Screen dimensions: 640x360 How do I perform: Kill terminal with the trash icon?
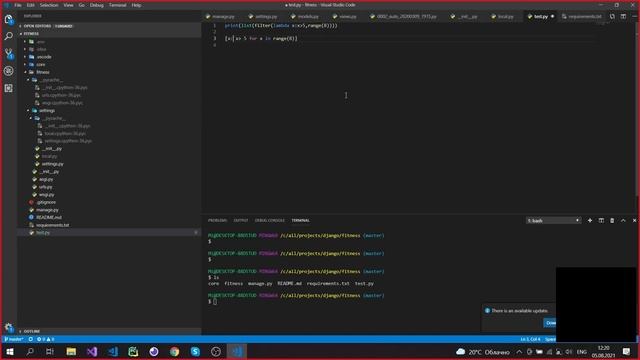tap(612, 220)
